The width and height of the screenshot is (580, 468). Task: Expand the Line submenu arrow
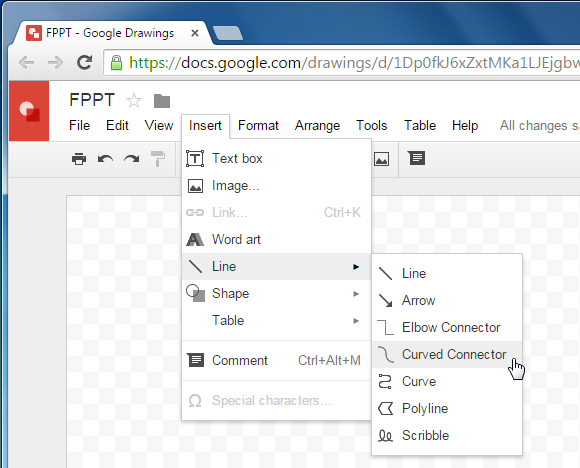pyautogui.click(x=356, y=266)
